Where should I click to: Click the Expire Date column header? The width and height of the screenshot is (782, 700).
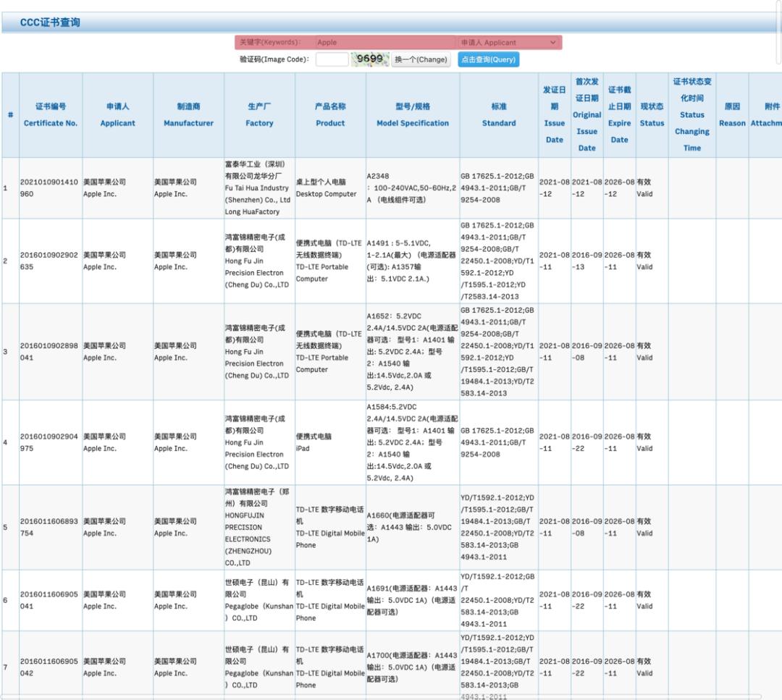click(619, 115)
